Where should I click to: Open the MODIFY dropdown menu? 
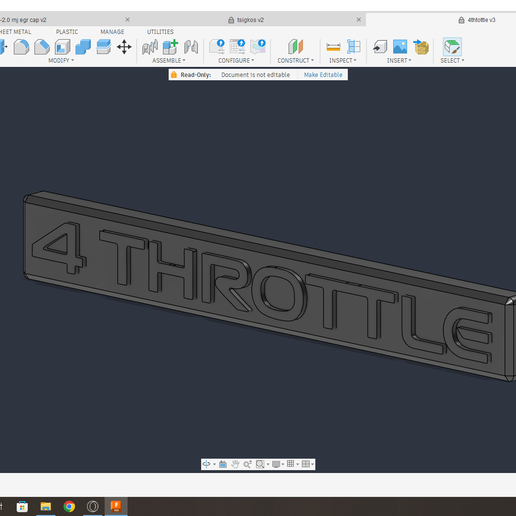[x=61, y=60]
